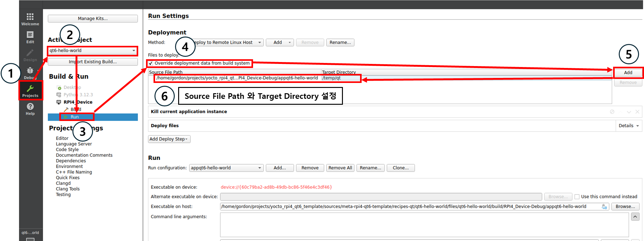This screenshot has width=644, height=241.
Task: Disable Kill current application instance step icon
Action: [612, 112]
